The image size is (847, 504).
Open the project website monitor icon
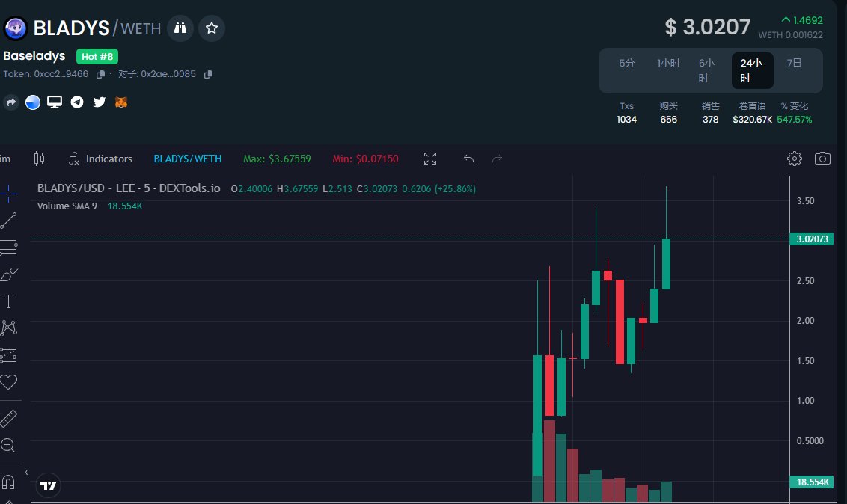point(55,102)
